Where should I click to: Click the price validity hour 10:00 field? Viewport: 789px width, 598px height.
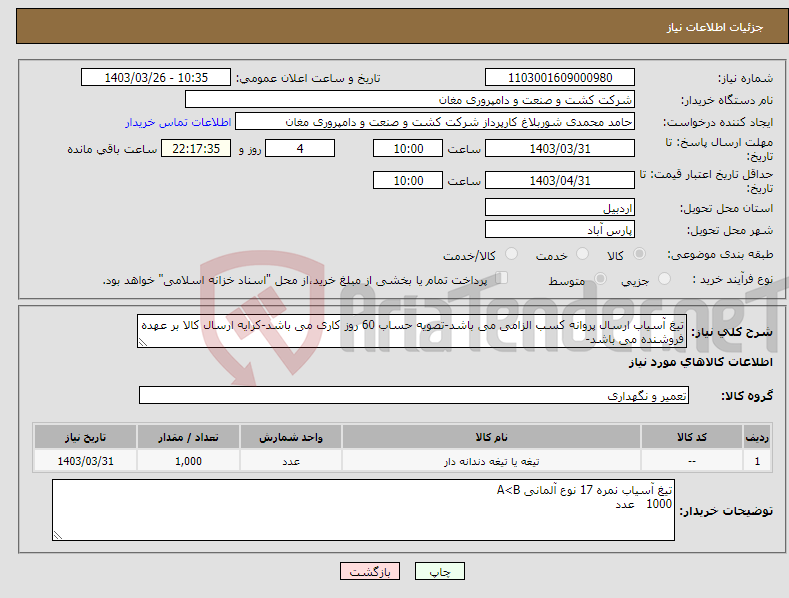pos(408,180)
